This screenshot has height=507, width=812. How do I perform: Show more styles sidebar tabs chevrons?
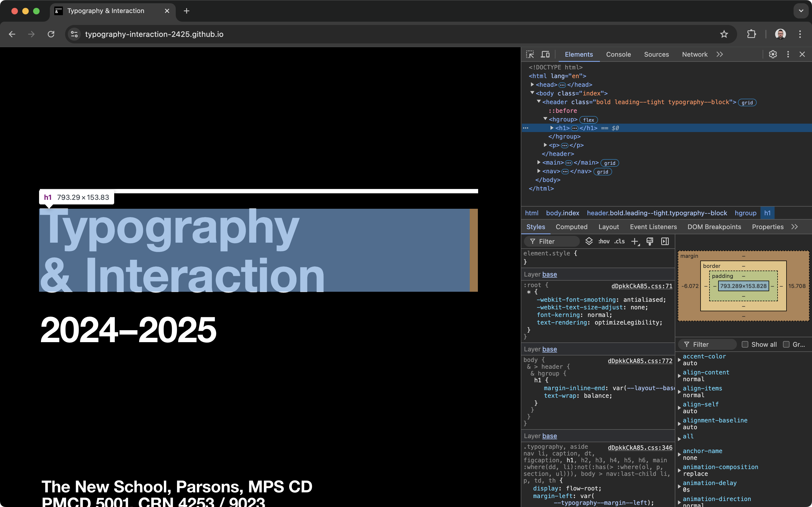pos(795,227)
